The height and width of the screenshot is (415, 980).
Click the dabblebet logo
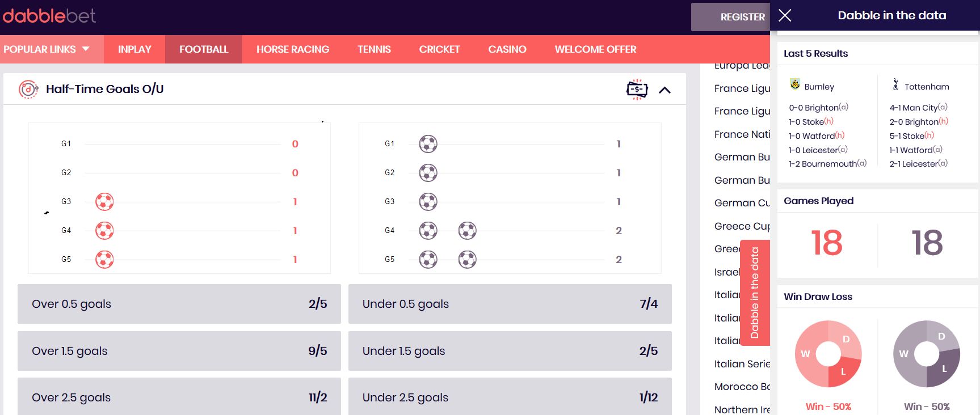tap(48, 16)
